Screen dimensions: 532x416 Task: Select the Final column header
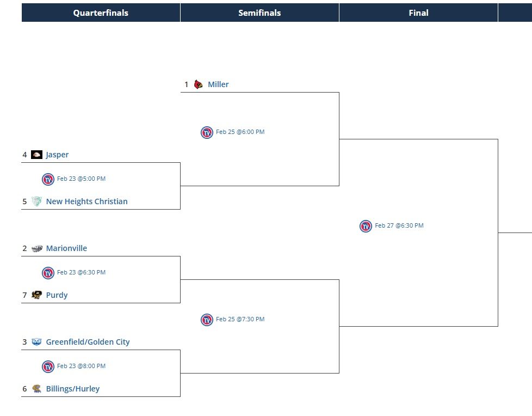418,13
